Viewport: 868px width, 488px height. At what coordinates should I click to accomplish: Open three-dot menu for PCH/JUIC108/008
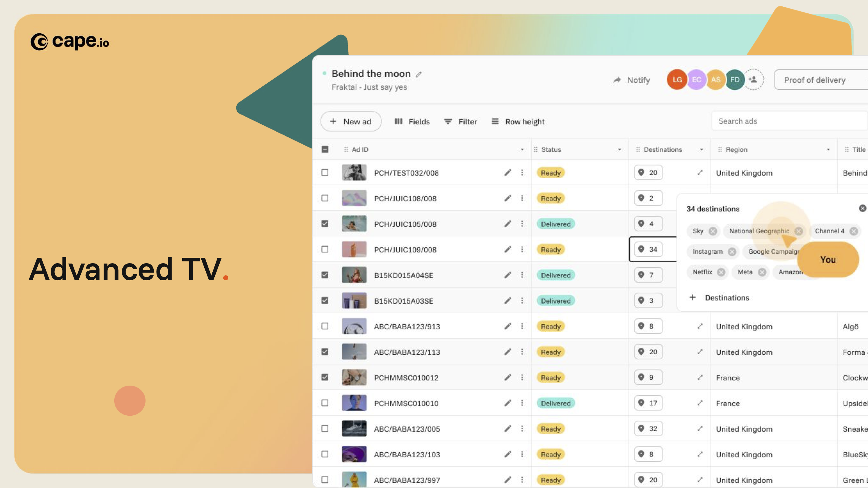[x=522, y=198]
